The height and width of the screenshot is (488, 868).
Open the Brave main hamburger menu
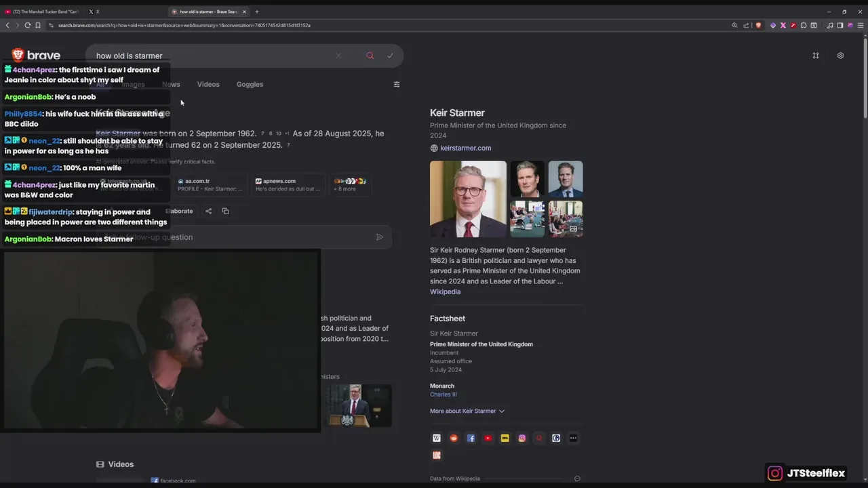tap(861, 25)
